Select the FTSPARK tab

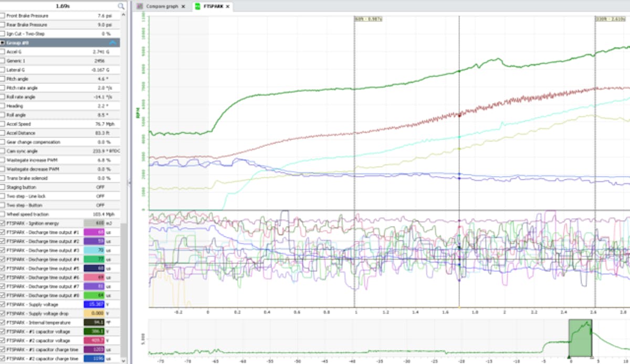(x=211, y=7)
